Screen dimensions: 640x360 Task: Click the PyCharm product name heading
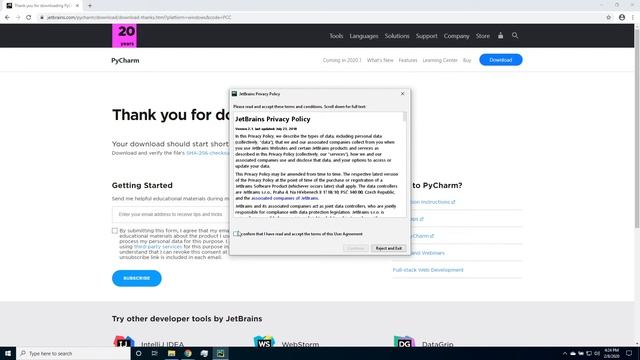pyautogui.click(x=125, y=60)
